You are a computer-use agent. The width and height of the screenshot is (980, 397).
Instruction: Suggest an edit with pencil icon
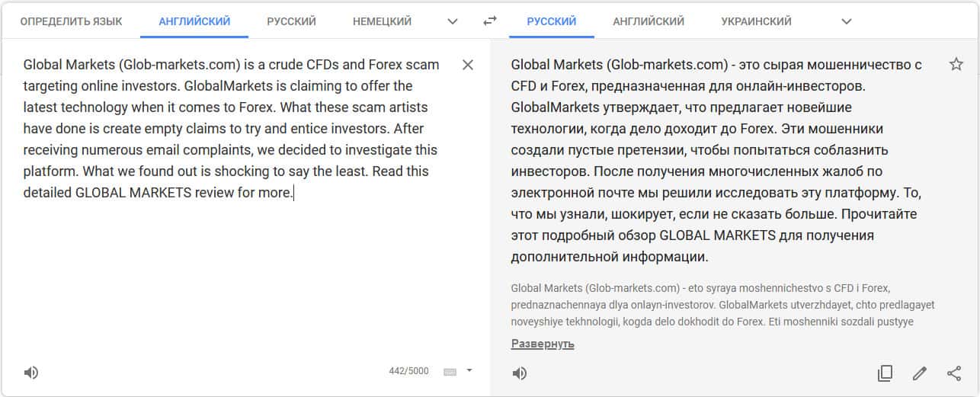[920, 373]
